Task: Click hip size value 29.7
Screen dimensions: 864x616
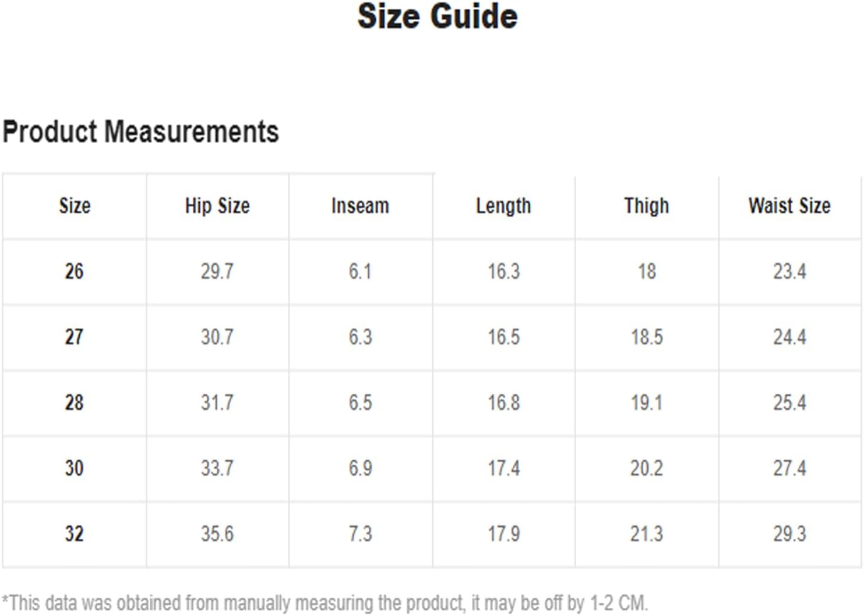Action: (217, 271)
